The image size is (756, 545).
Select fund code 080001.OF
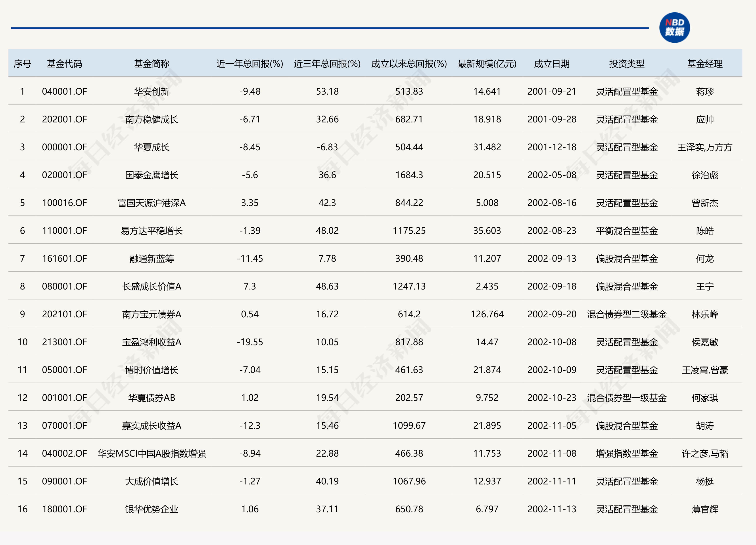tap(64, 286)
